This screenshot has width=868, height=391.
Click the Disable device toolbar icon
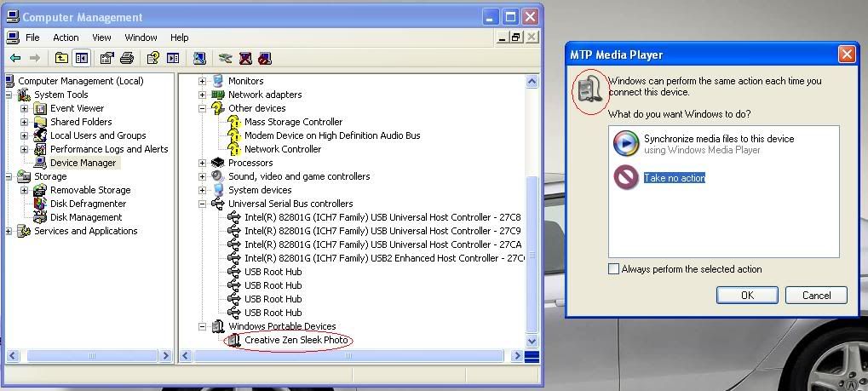click(x=265, y=58)
